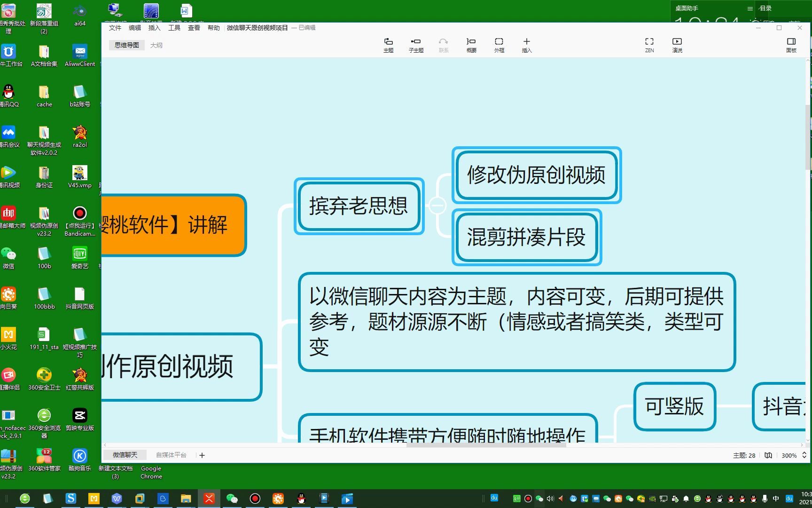Open the V45.vmp minion desktop icon
The height and width of the screenshot is (508, 812).
[x=80, y=177]
